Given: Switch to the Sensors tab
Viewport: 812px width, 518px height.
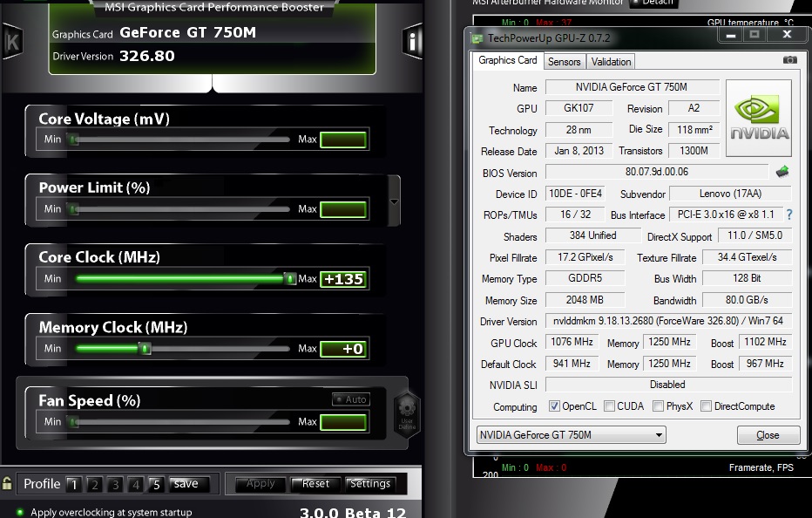Looking at the screenshot, I should (x=564, y=62).
